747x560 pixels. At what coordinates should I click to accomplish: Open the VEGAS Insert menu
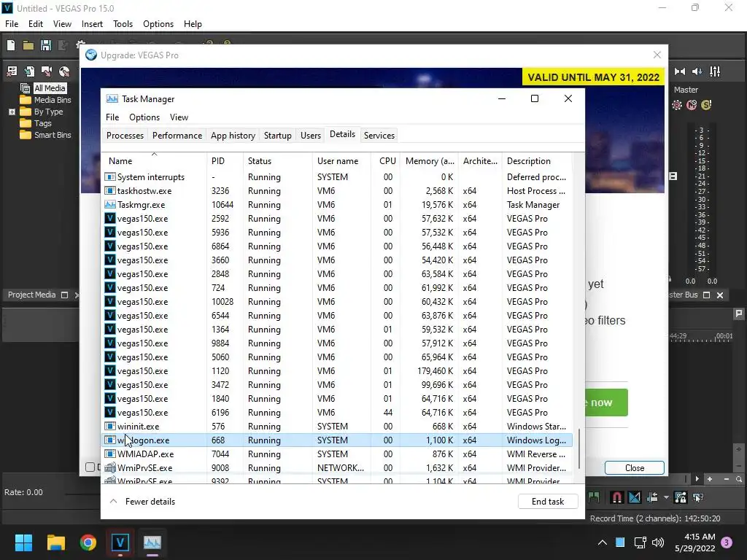point(92,24)
